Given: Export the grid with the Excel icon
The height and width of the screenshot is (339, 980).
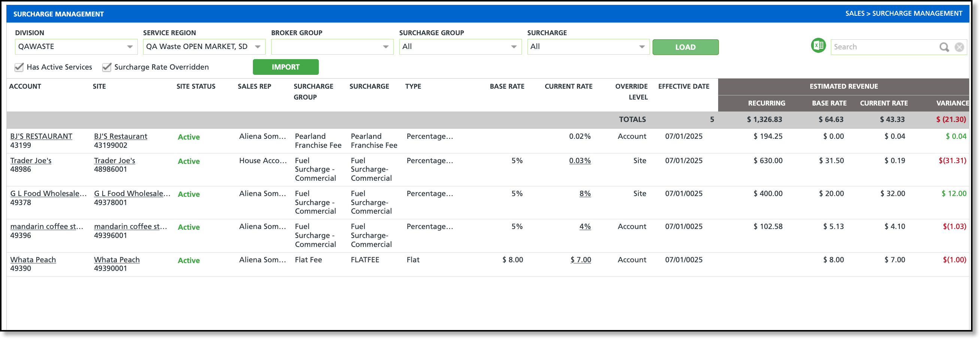Looking at the screenshot, I should [x=818, y=46].
